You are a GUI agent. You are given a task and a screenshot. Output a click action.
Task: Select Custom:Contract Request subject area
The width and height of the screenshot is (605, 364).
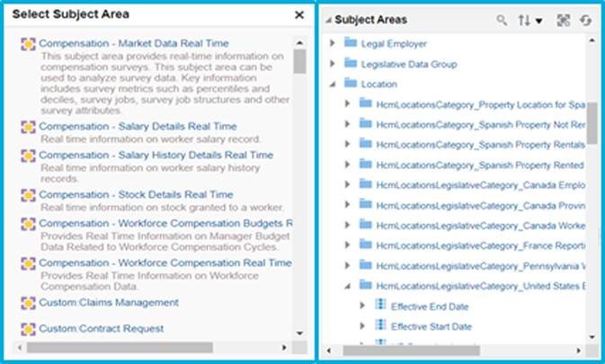coord(101,329)
